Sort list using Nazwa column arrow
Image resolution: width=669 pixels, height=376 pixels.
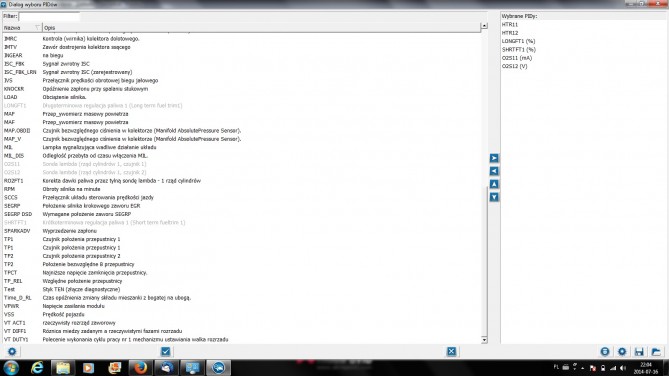click(38, 27)
